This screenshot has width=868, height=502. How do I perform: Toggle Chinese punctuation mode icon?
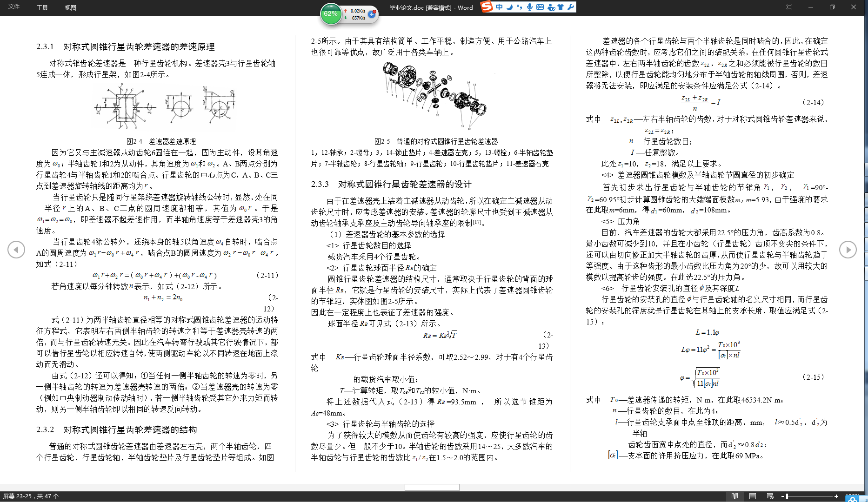519,7
